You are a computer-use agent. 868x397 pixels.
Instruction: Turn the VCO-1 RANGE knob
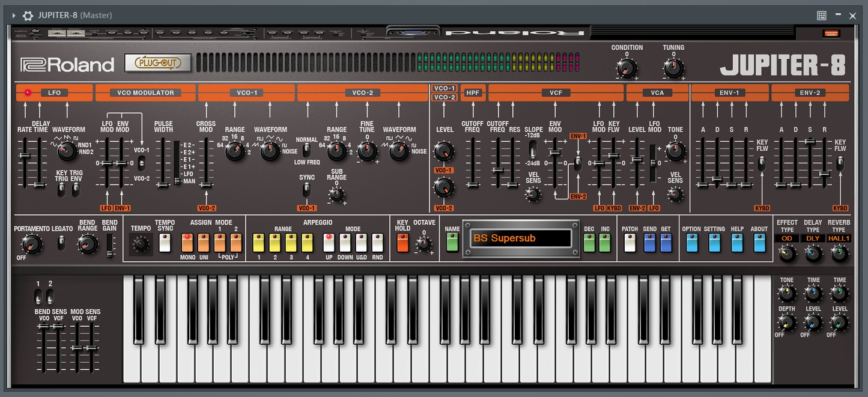click(234, 151)
